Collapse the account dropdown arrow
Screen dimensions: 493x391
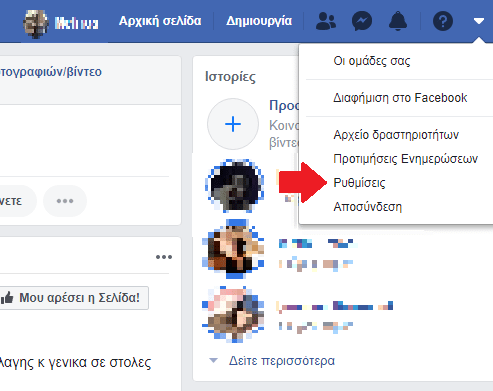tap(479, 21)
